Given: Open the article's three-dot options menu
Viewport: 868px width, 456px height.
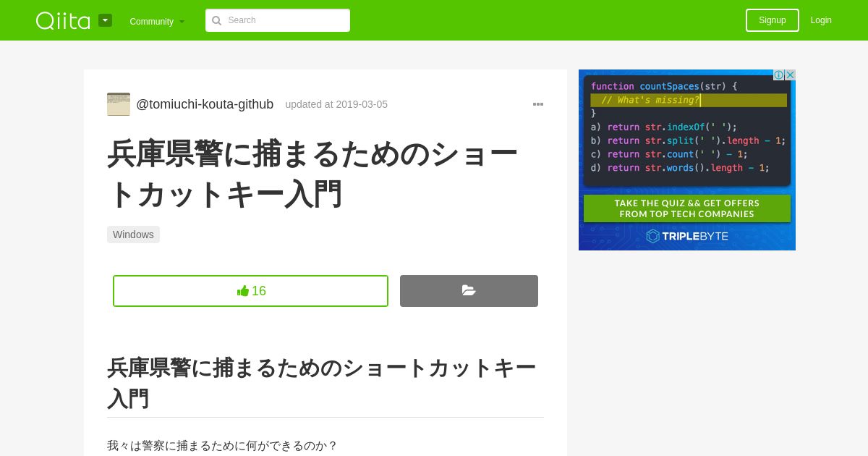Looking at the screenshot, I should pyautogui.click(x=538, y=104).
